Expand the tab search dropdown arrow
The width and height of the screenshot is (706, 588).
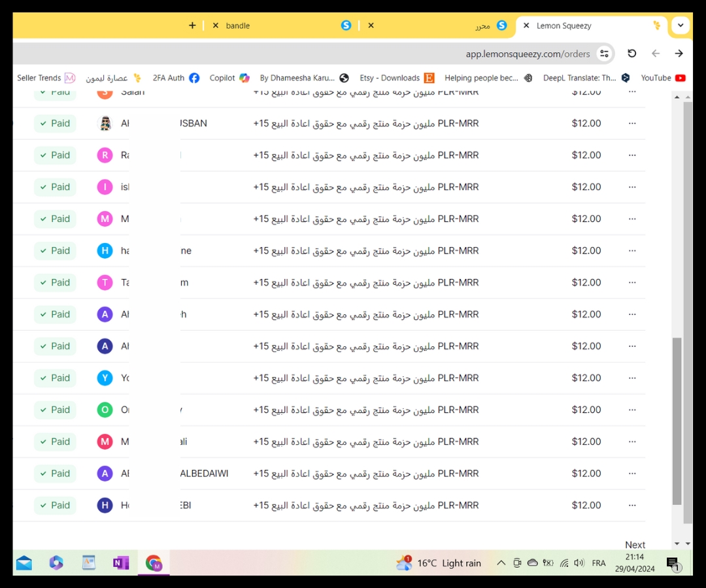(681, 25)
